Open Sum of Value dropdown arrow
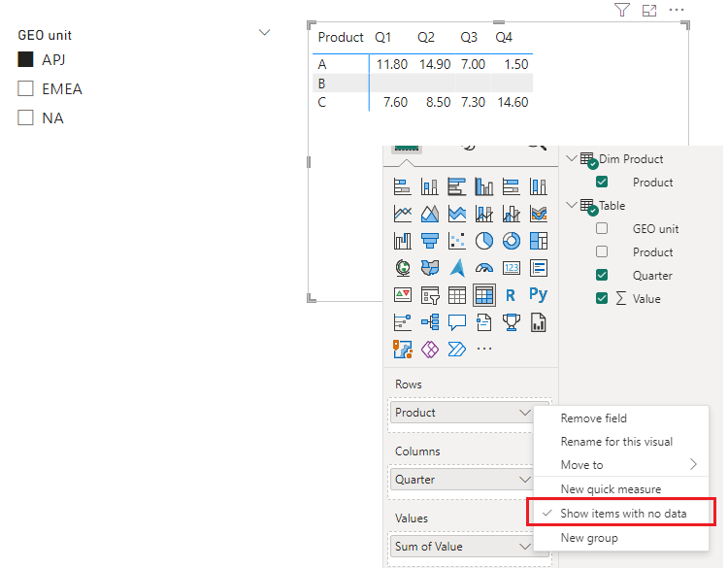The image size is (728, 568). 524,547
